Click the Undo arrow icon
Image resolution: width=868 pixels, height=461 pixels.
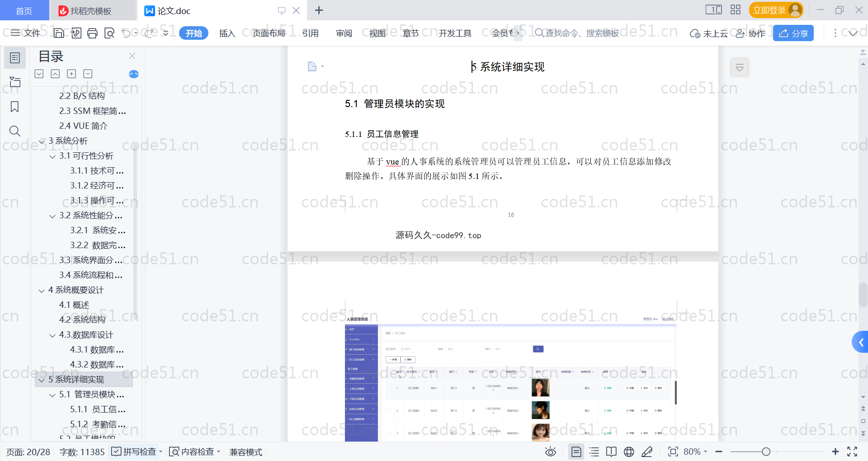[126, 33]
